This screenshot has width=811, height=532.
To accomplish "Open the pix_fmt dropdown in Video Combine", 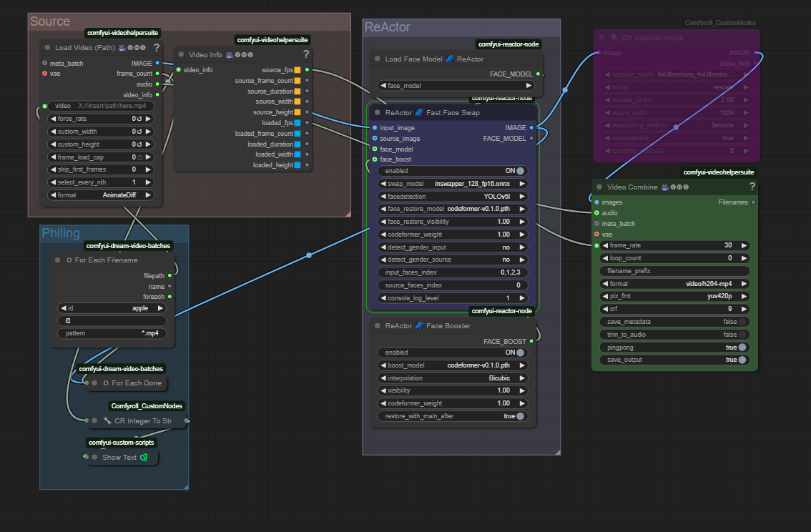I will (x=674, y=296).
